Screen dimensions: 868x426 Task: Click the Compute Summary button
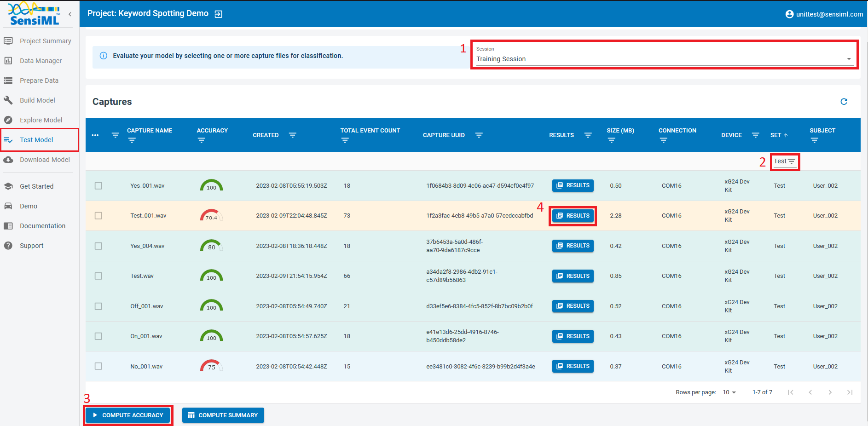223,415
